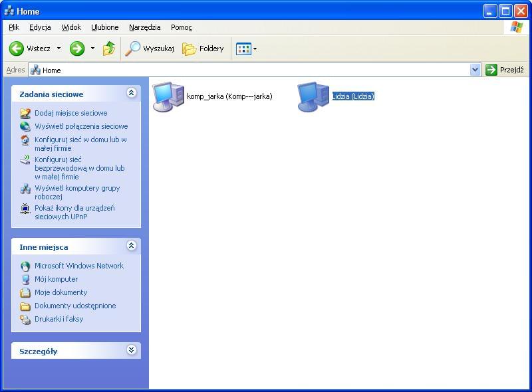
Task: Open Moje dokumenty link
Action: [61, 292]
